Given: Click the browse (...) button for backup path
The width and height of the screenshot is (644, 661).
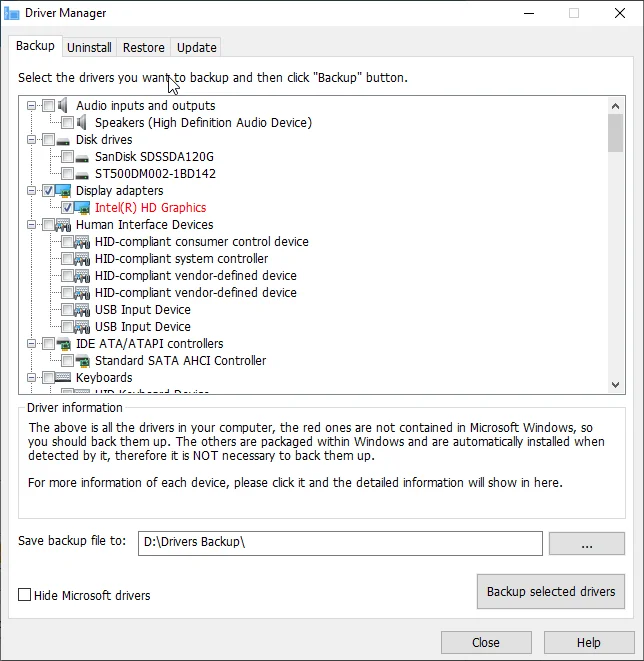Looking at the screenshot, I should tap(587, 543).
